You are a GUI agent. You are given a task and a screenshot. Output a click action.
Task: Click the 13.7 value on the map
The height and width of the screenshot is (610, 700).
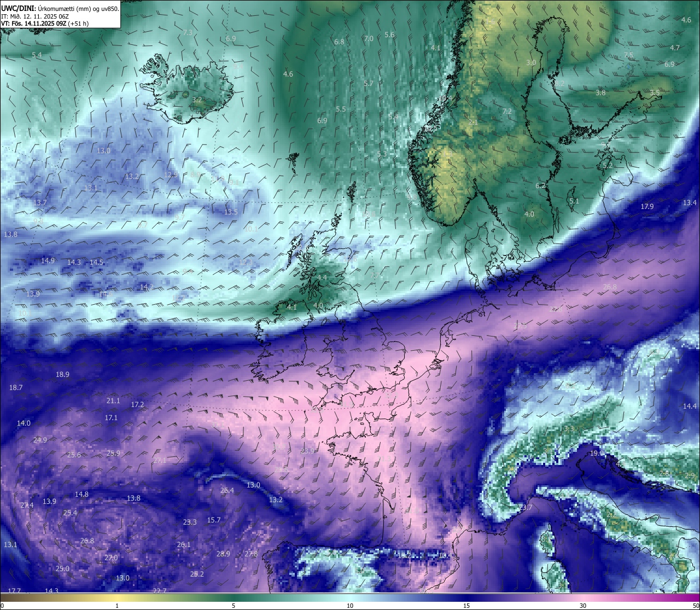pos(40,203)
